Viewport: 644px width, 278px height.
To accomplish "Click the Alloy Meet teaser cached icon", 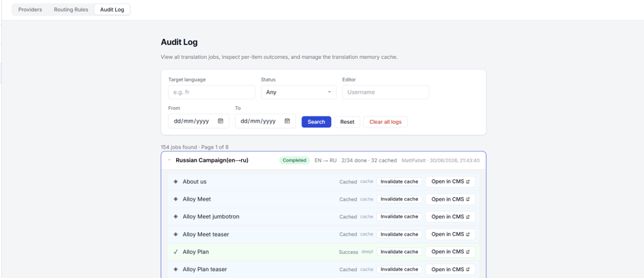I will coord(176,234).
